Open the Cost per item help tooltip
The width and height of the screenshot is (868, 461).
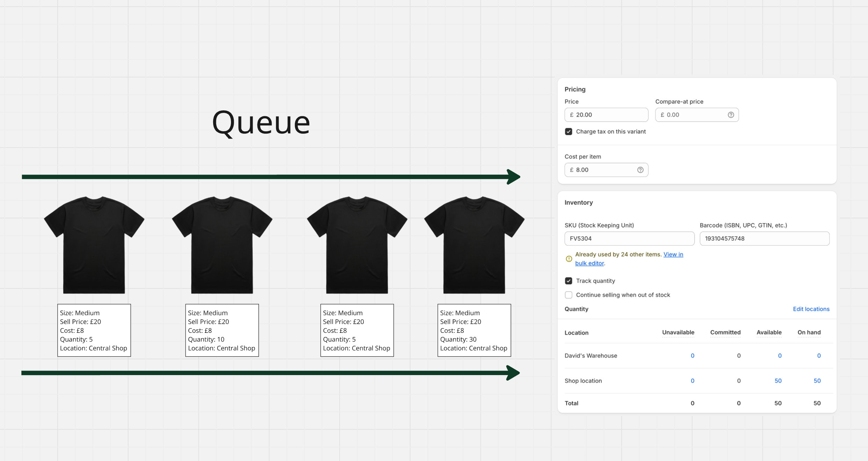(x=640, y=170)
